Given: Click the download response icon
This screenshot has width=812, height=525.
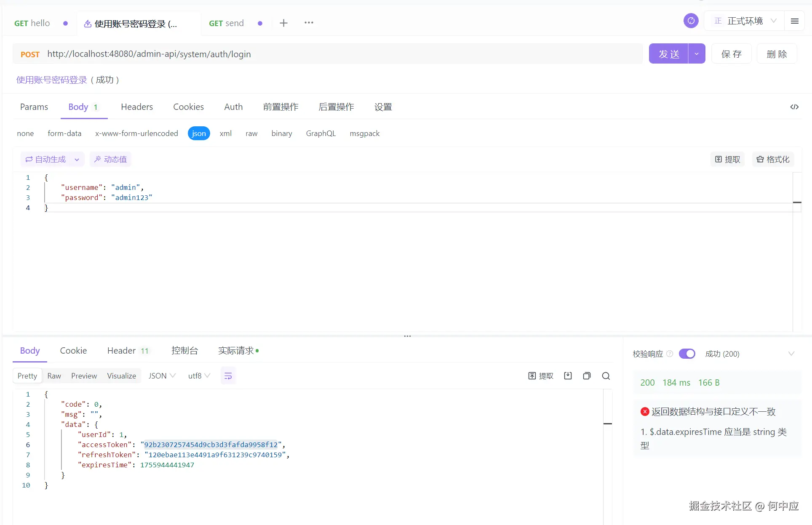Looking at the screenshot, I should pyautogui.click(x=568, y=376).
